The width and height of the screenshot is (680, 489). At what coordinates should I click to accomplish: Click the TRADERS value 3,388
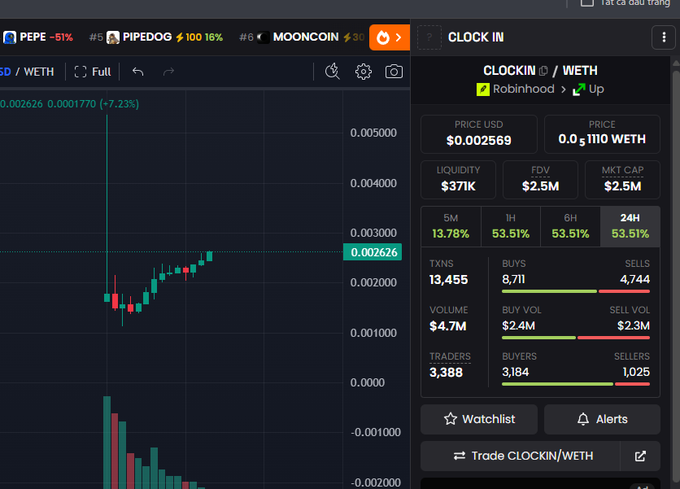[446, 372]
